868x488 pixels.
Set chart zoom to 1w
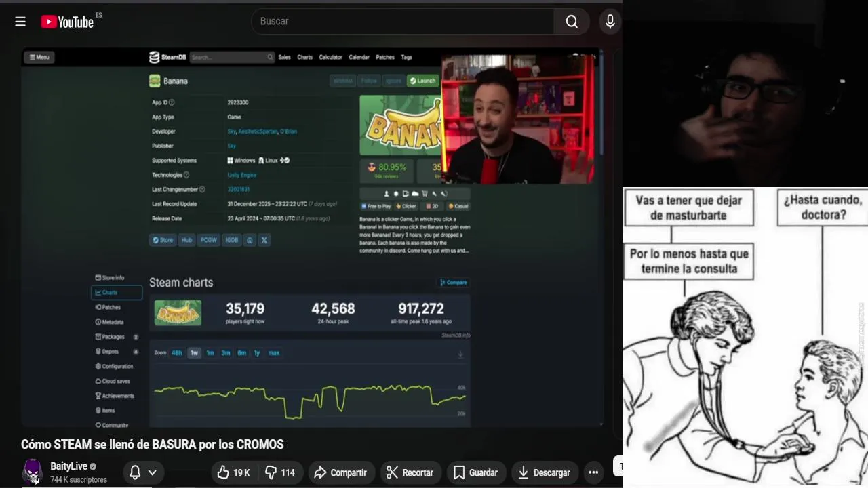(x=195, y=353)
